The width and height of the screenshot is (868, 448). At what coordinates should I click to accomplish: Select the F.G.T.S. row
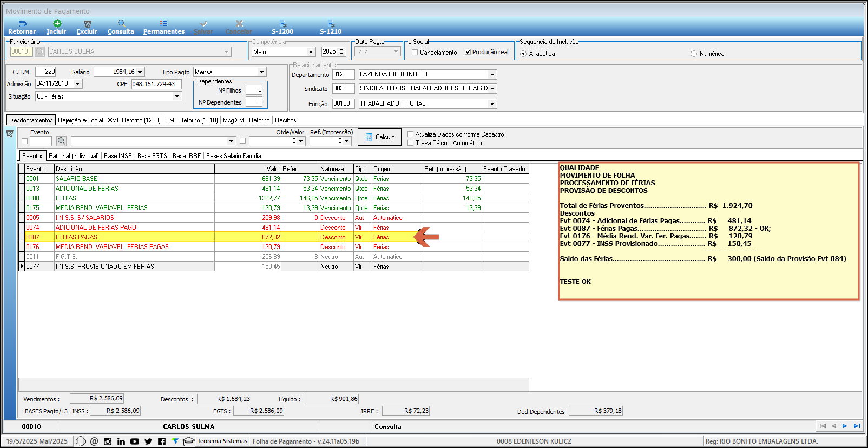274,257
